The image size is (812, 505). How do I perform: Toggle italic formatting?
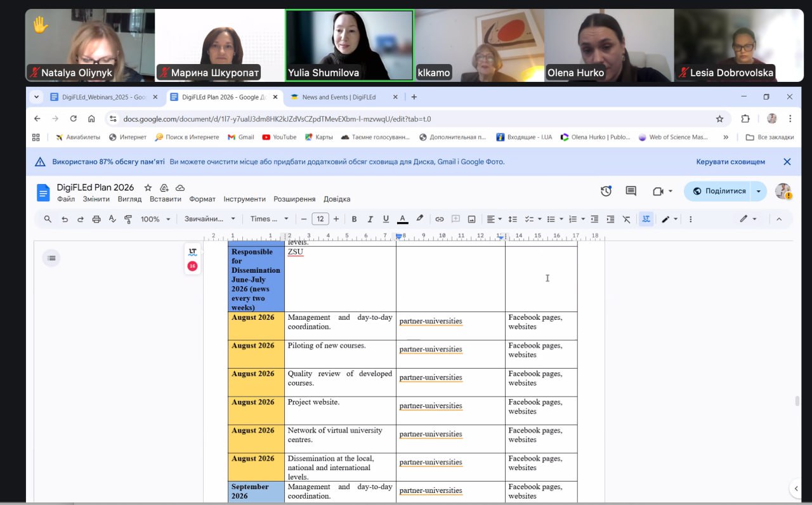click(x=370, y=219)
